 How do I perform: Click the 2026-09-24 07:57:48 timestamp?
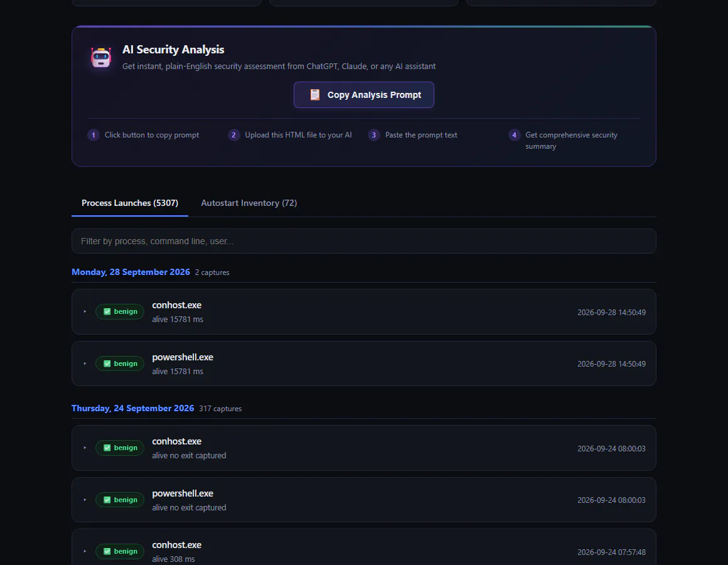[611, 552]
